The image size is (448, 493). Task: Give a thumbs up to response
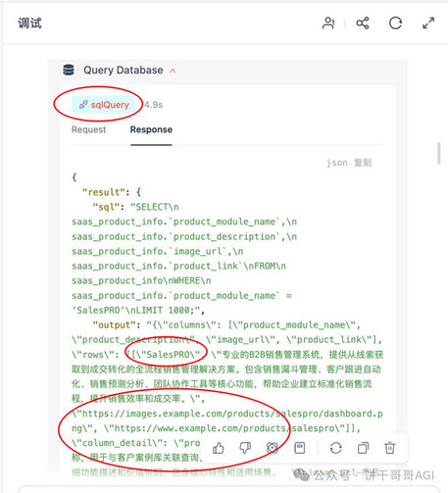219,448
